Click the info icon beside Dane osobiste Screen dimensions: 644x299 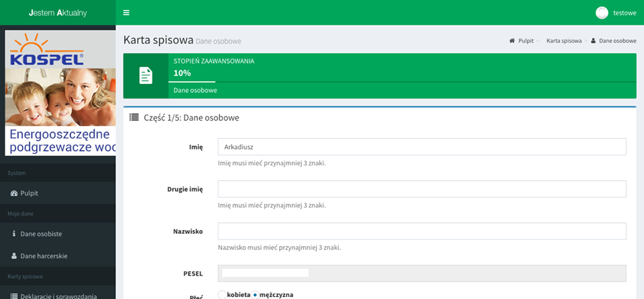[14, 235]
